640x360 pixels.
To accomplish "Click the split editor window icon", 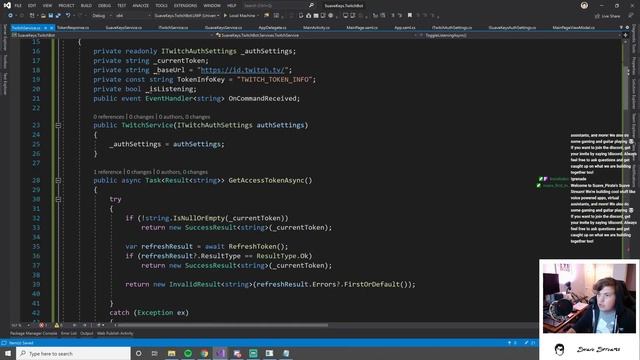I will click(625, 36).
